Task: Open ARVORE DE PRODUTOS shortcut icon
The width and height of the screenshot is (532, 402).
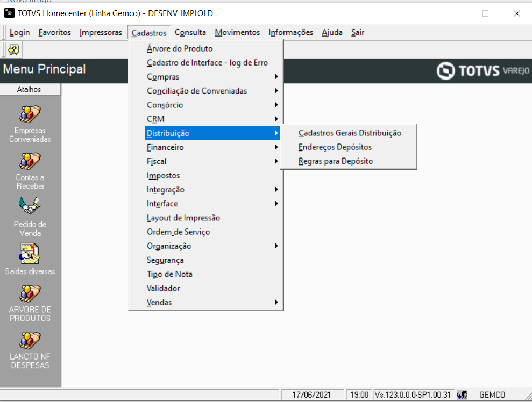Action: pyautogui.click(x=30, y=293)
